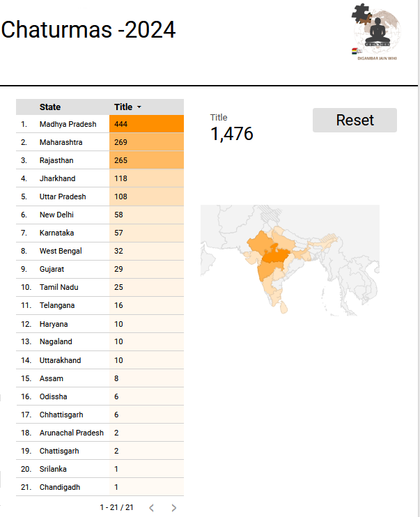Select the West Bengal row
The image size is (420, 517).
point(59,251)
